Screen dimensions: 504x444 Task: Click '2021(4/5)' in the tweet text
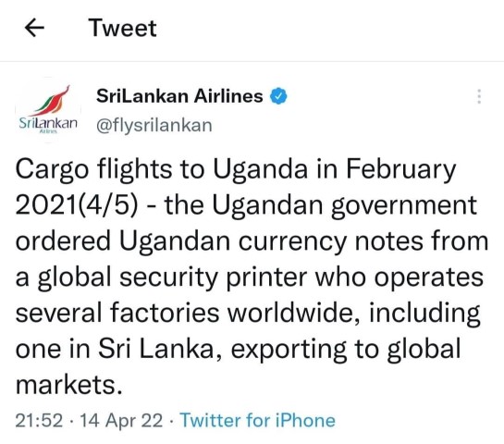coord(77,205)
